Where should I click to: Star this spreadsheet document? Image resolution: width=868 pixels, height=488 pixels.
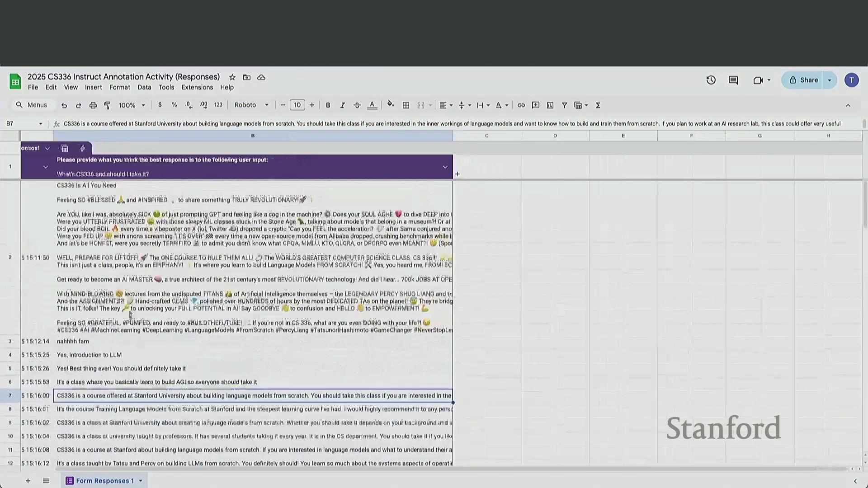pyautogui.click(x=232, y=77)
